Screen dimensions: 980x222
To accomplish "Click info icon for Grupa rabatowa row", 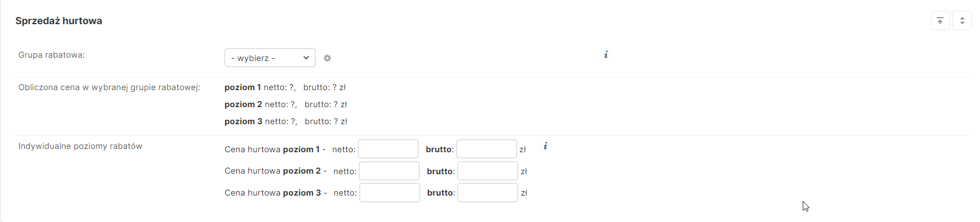I will [606, 54].
